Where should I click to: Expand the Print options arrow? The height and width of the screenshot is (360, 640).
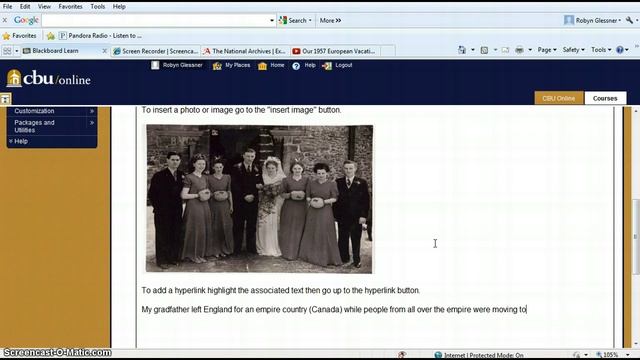coord(530,50)
